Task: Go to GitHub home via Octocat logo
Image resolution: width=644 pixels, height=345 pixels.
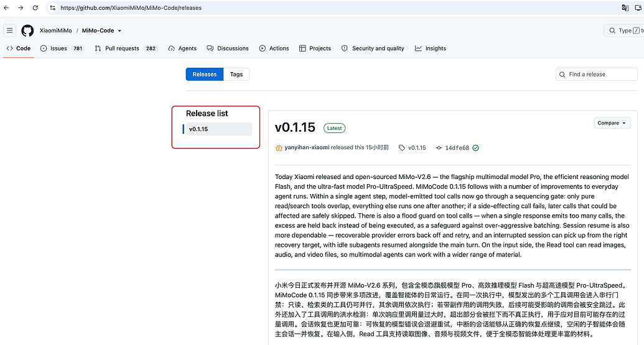Action: tap(27, 30)
